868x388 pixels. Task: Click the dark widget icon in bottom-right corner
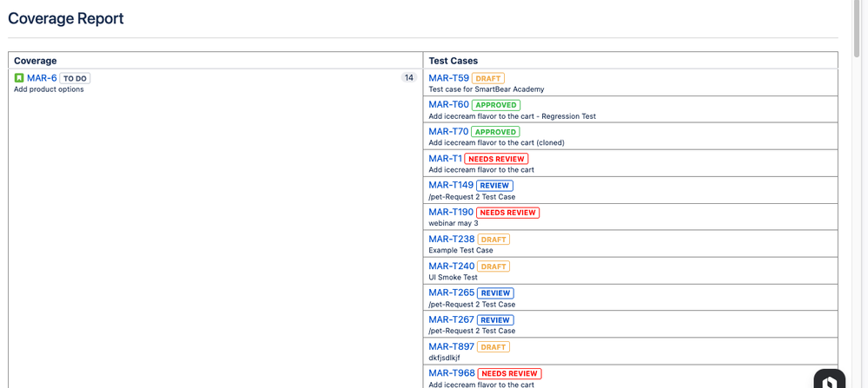(x=829, y=380)
